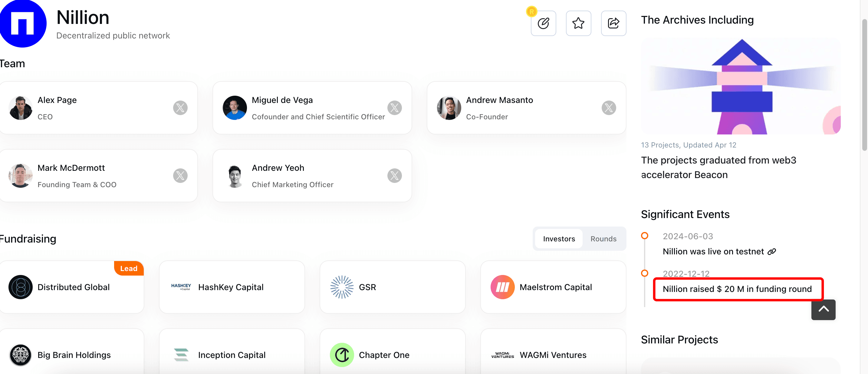Click Alex Page's name
This screenshot has width=868, height=374.
[57, 100]
